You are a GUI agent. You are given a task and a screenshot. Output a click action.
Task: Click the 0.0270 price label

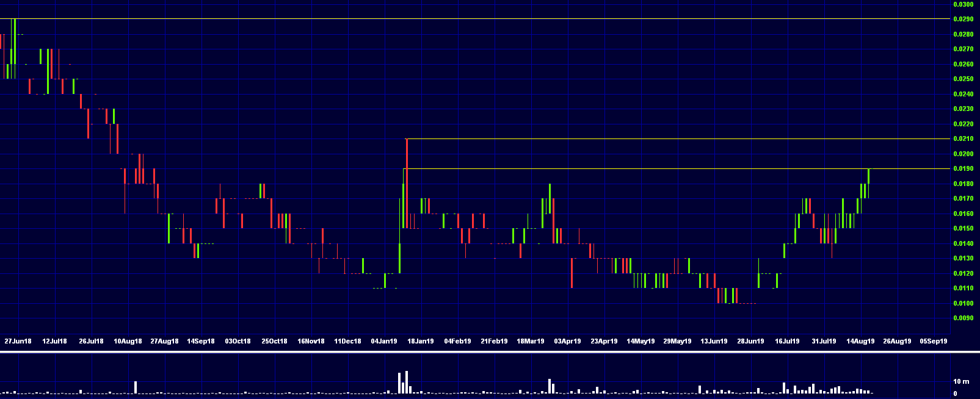(963, 49)
